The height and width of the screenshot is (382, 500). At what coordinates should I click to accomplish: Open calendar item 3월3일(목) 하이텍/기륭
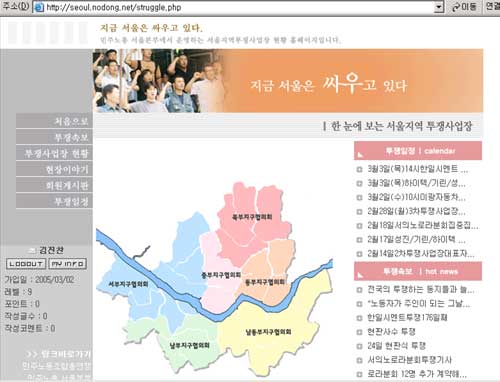(416, 183)
